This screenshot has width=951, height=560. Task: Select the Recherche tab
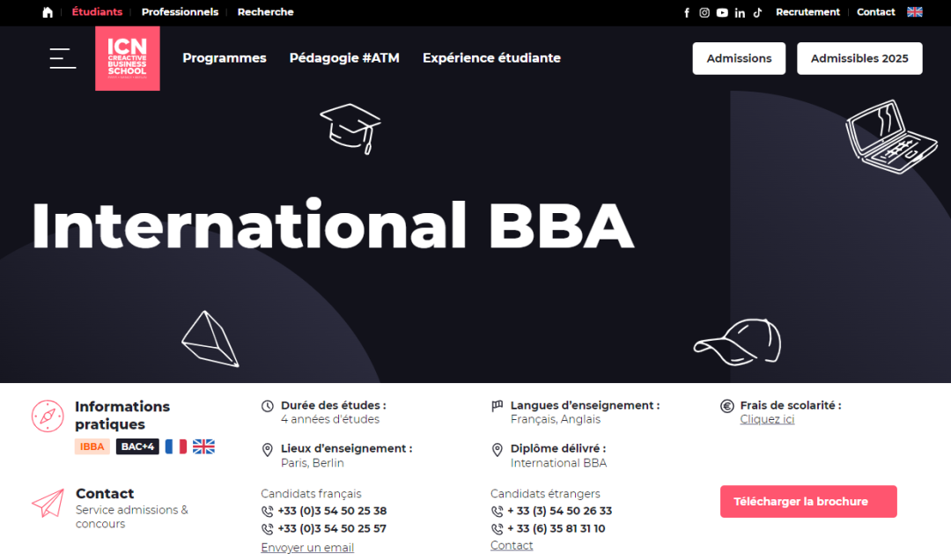[265, 12]
